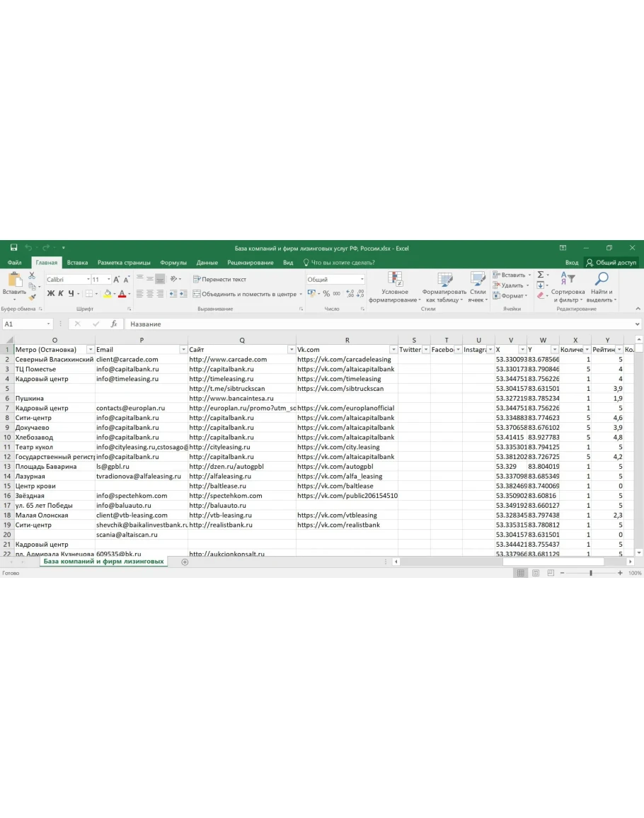Screen dimensions: 644x818
Task: Click the insert function fx icon
Action: click(114, 324)
